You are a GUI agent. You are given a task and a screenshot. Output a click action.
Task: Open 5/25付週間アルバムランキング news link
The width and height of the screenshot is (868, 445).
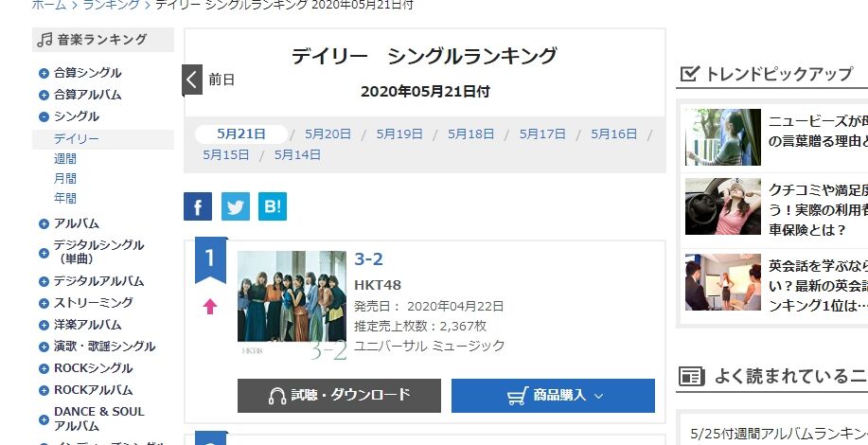(779, 434)
